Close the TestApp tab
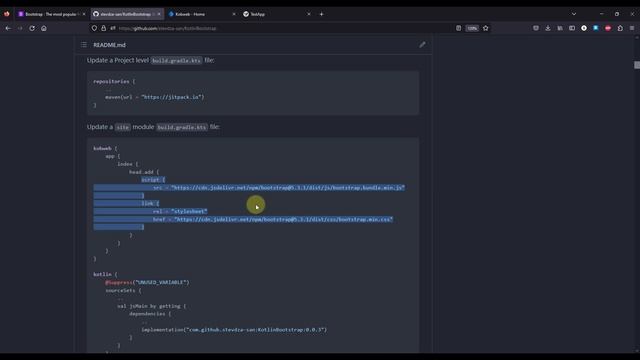The height and width of the screenshot is (360, 640). (x=309, y=14)
